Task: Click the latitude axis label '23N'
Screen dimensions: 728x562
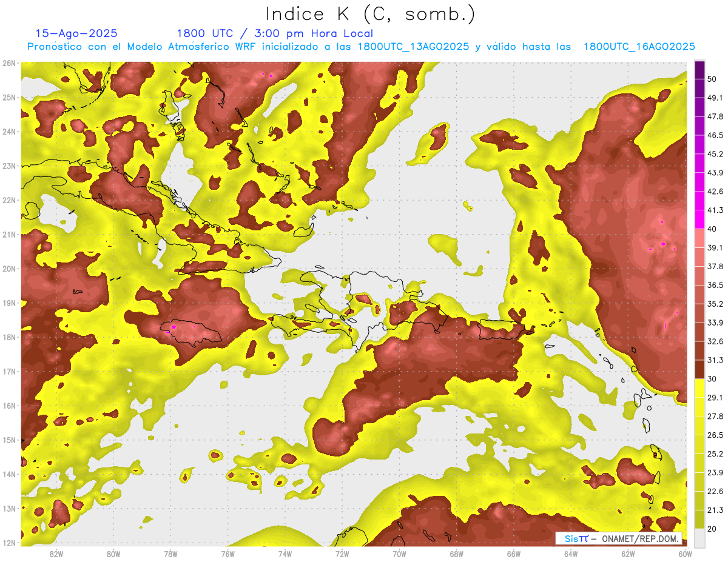Action: [x=9, y=166]
